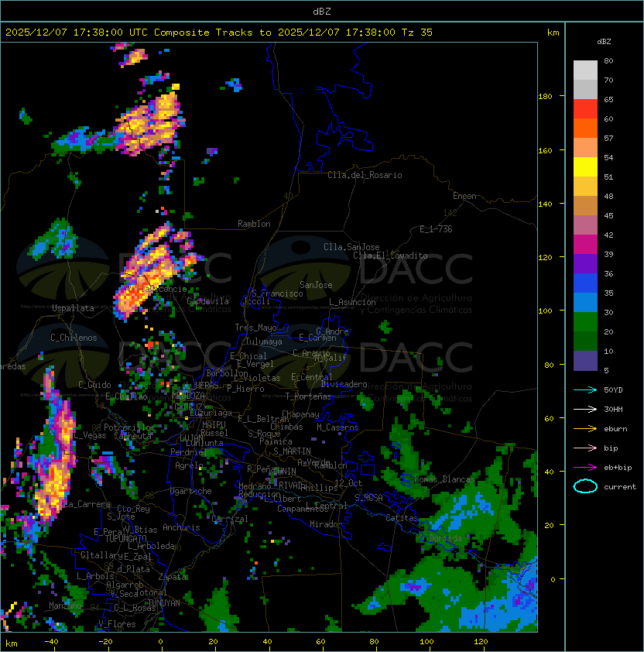Pick the magenta swatch below the 42 label
This screenshot has width=644, height=652.
[x=585, y=244]
